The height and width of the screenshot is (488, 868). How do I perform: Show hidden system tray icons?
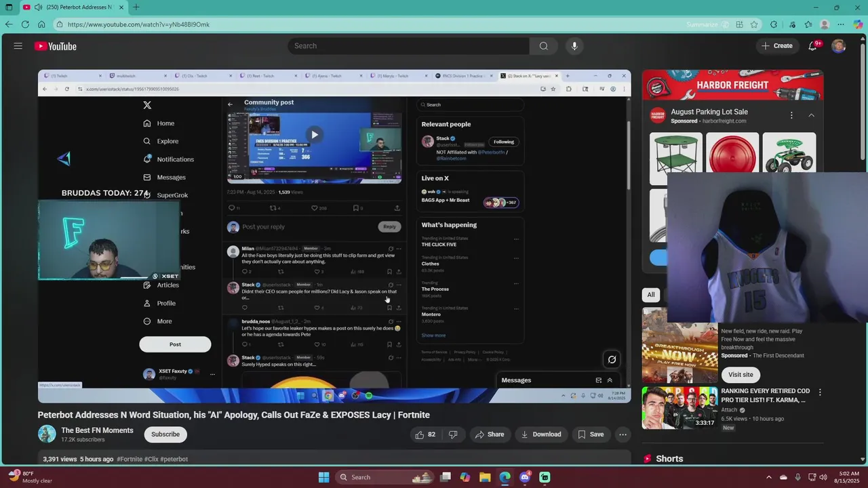click(x=768, y=477)
